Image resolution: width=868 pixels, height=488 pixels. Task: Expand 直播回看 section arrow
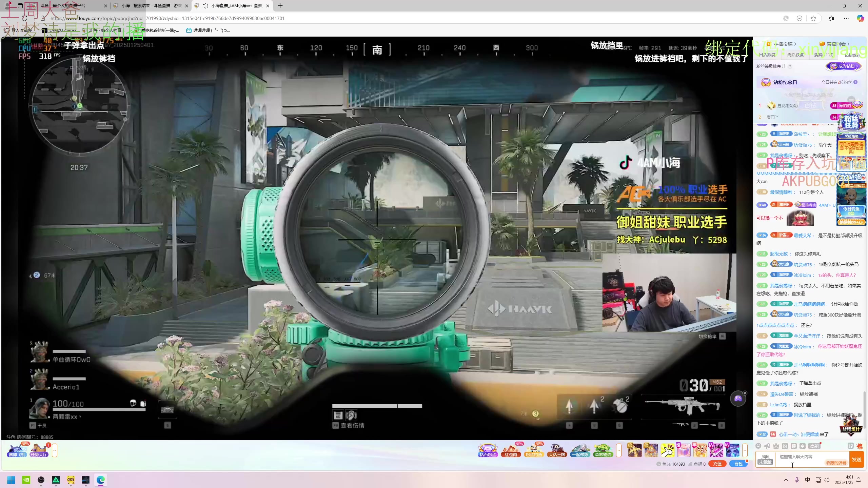point(848,44)
